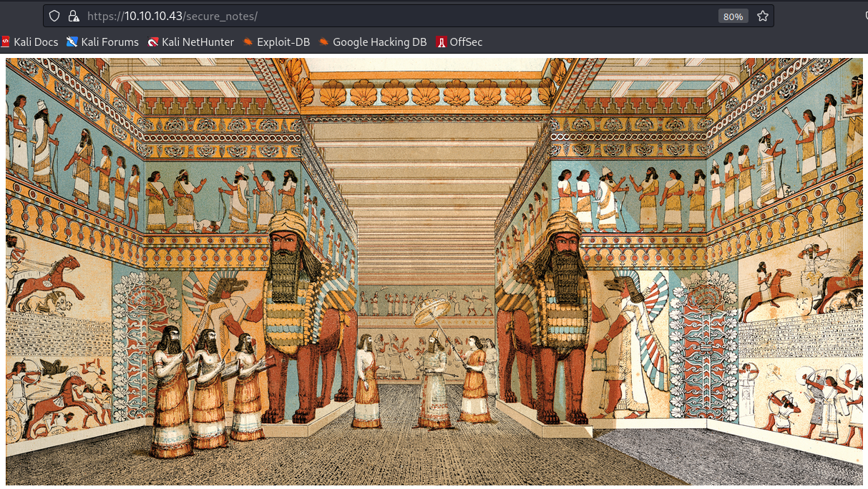Open the Kali Docs bookmark
The height and width of the screenshot is (489, 868).
coord(29,42)
